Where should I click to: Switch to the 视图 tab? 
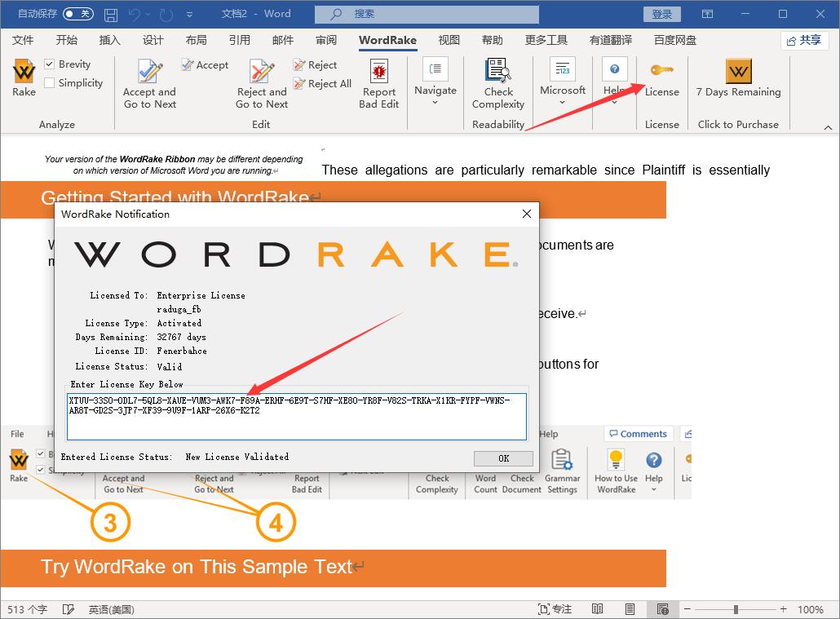pos(449,40)
